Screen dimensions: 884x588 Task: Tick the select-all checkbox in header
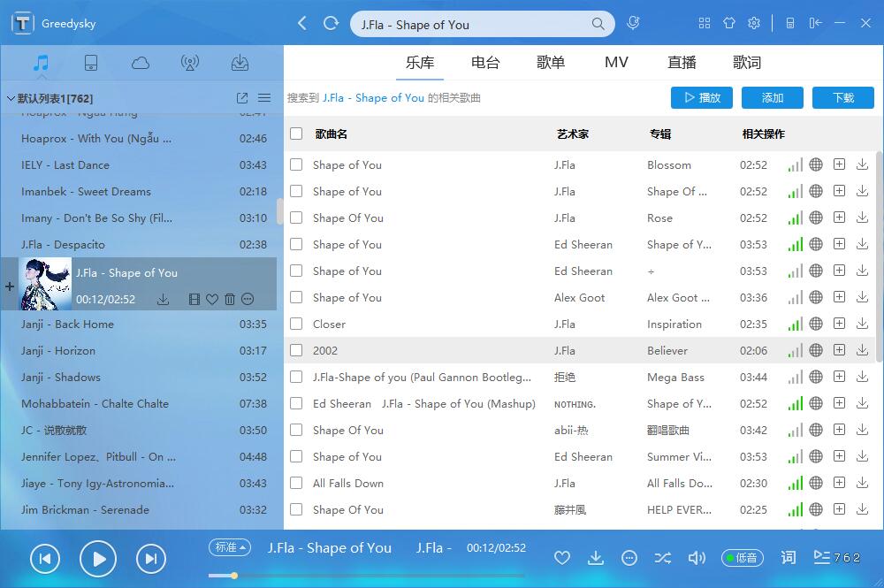pyautogui.click(x=296, y=134)
